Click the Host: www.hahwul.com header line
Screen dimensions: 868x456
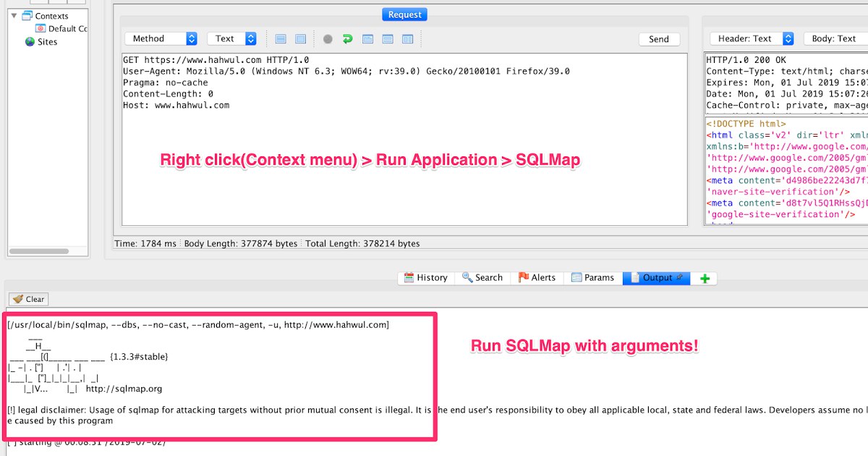[176, 105]
